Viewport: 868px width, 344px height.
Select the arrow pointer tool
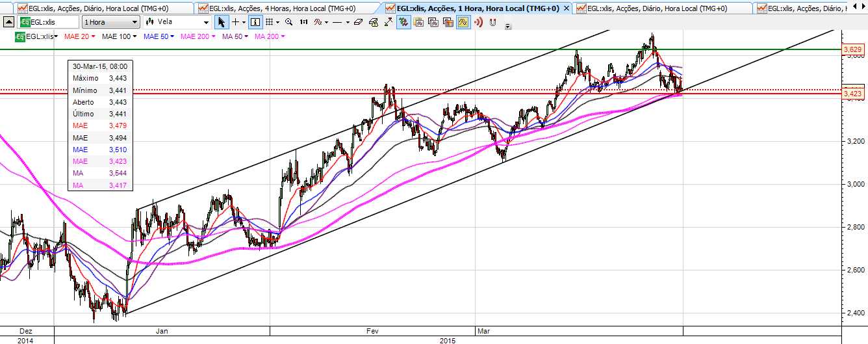[x=222, y=22]
